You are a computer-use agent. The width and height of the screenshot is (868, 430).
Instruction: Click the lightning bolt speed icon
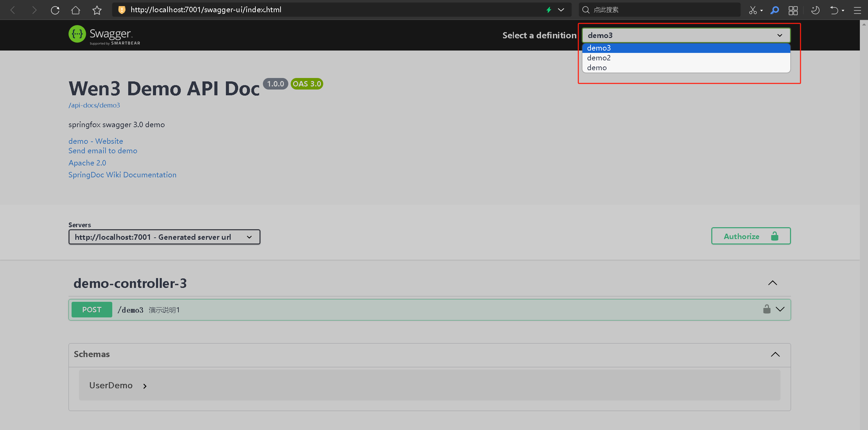point(549,10)
